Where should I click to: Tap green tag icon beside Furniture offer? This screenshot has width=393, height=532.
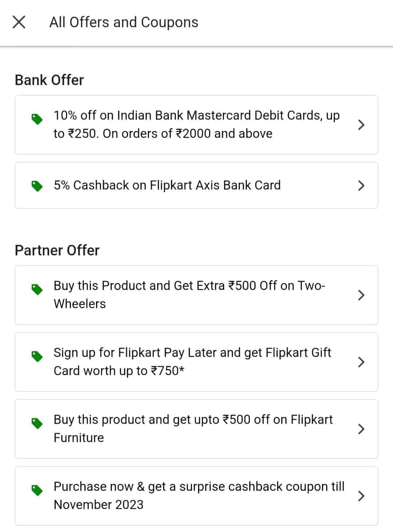37,423
